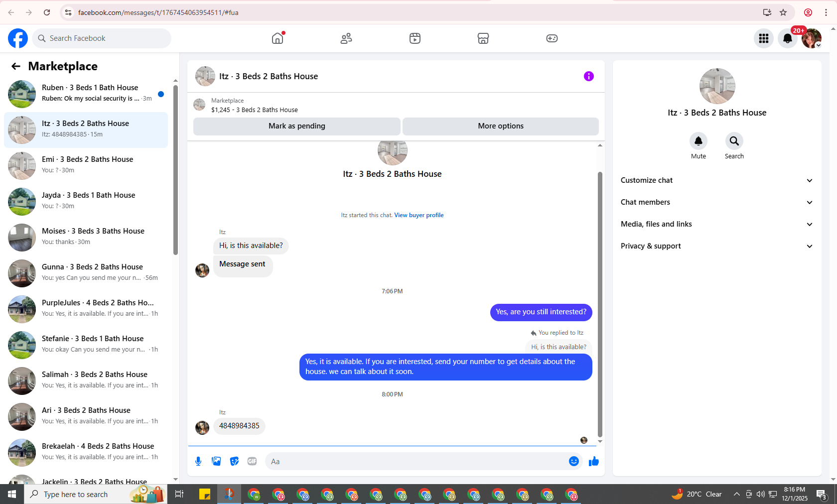This screenshot has width=837, height=504.
Task: Open the GIF picker icon
Action: 252,461
